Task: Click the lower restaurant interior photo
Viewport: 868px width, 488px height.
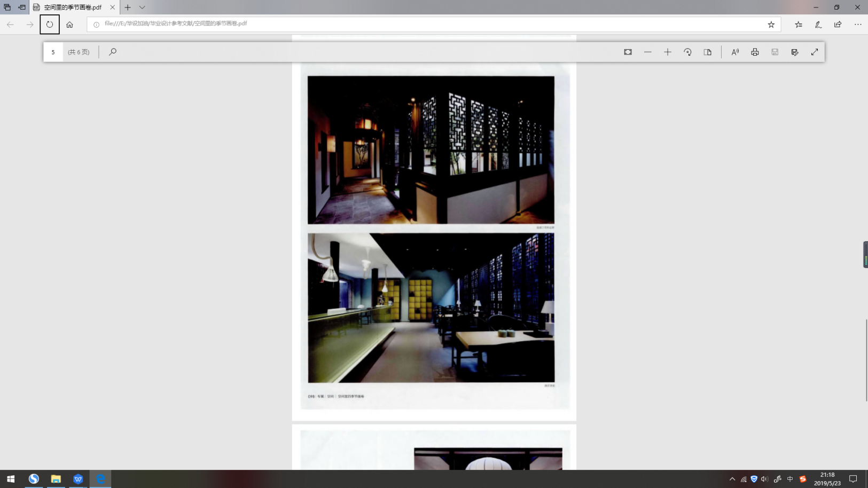Action: (431, 308)
